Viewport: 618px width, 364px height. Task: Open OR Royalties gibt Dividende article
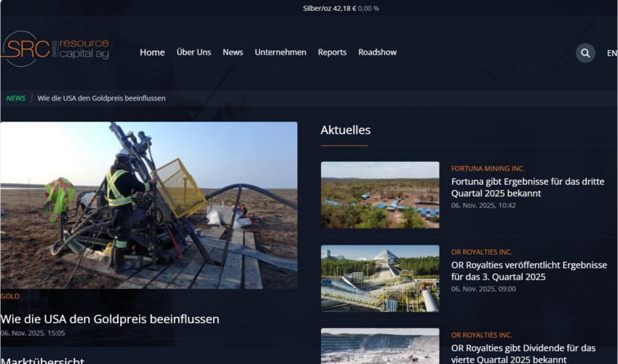tap(523, 354)
